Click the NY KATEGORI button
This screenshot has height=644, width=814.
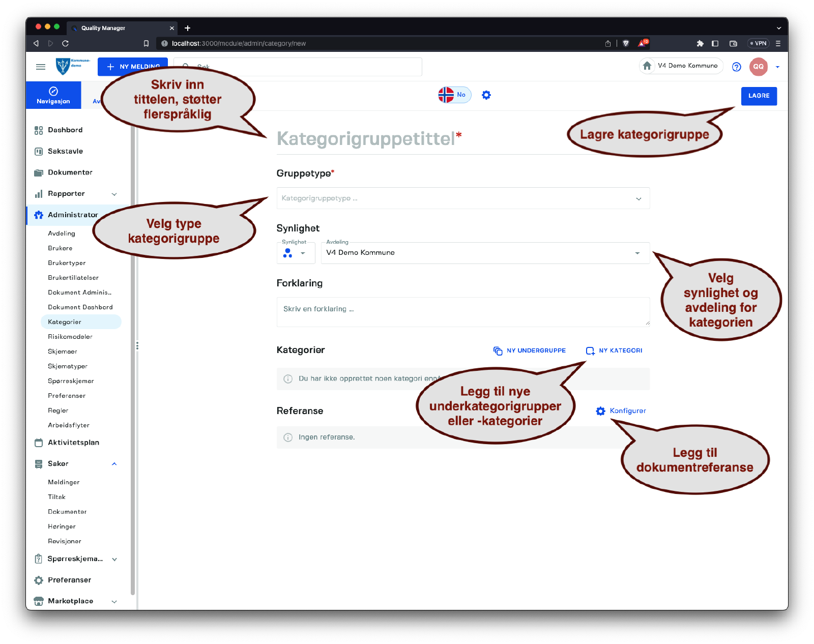614,350
